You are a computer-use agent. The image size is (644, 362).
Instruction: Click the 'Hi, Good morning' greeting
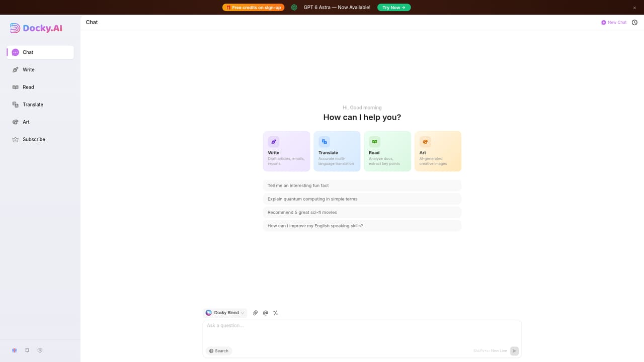(x=362, y=108)
